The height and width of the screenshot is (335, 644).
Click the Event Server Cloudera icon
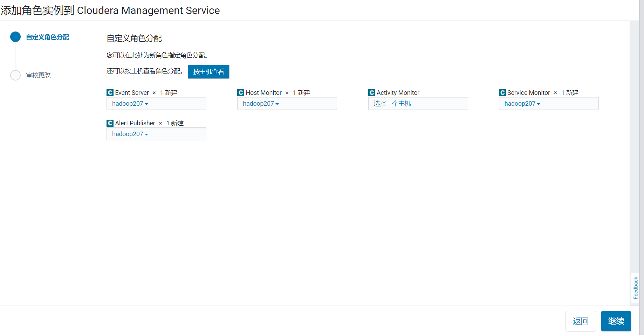click(110, 93)
